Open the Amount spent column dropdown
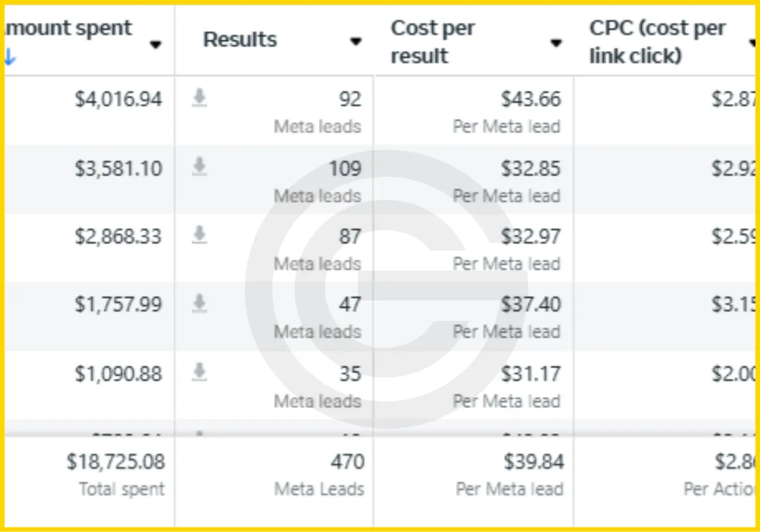The width and height of the screenshot is (760, 532). click(x=155, y=44)
